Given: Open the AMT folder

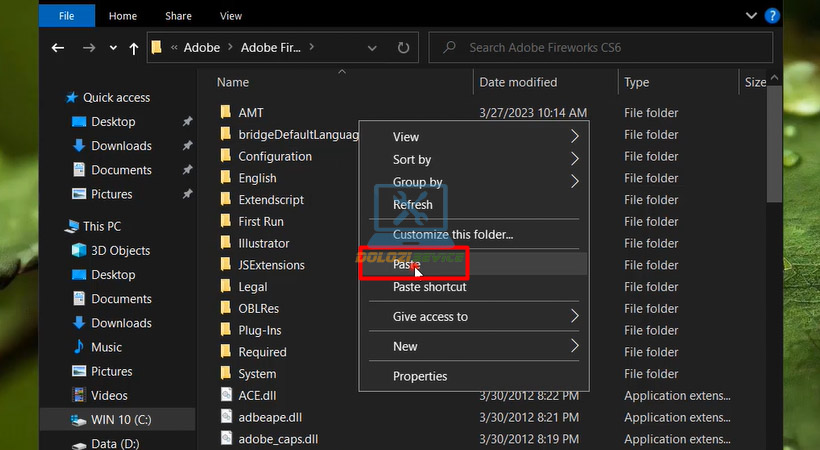Looking at the screenshot, I should click(250, 113).
